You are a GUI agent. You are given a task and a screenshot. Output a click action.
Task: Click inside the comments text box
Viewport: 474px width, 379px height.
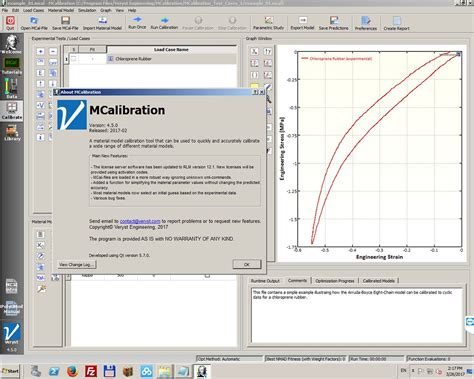(x=357, y=315)
